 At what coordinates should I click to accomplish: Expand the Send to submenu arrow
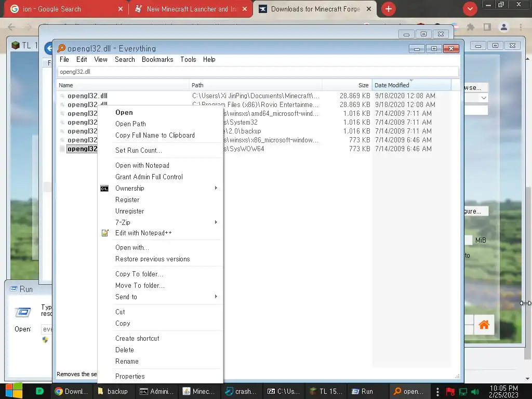[216, 297]
